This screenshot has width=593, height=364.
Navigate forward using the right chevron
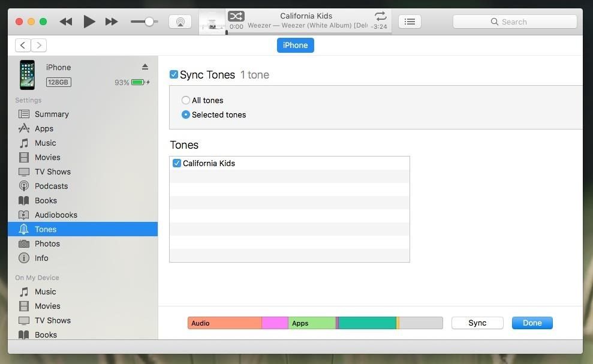click(x=39, y=45)
